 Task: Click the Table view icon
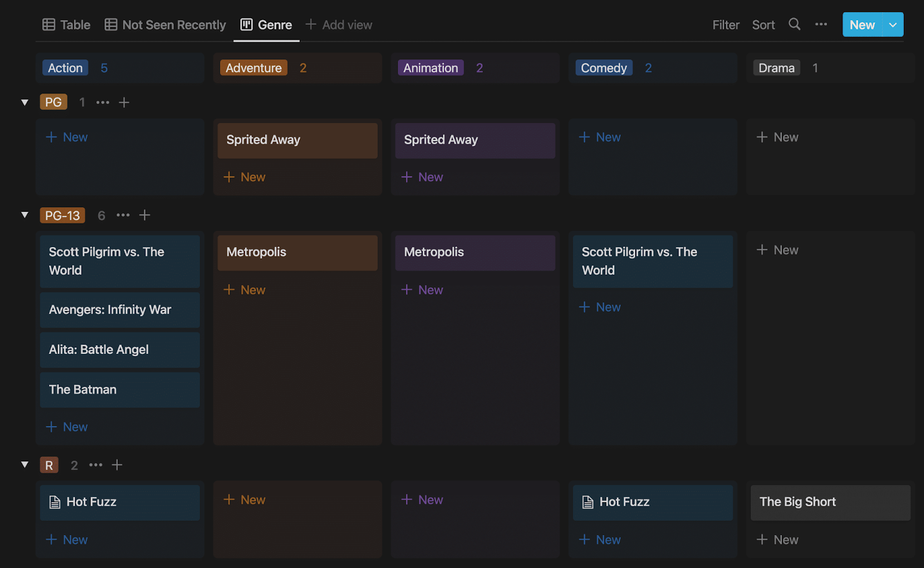click(49, 25)
